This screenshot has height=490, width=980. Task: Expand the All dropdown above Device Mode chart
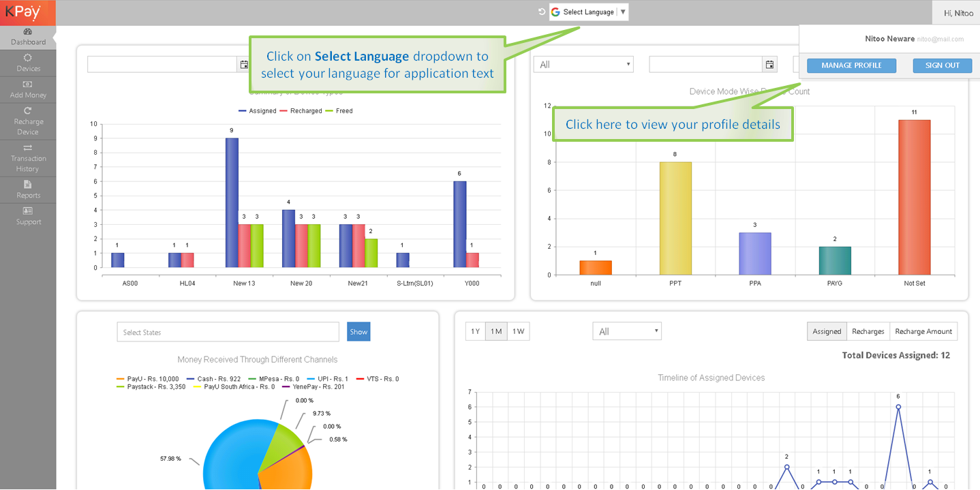point(583,65)
